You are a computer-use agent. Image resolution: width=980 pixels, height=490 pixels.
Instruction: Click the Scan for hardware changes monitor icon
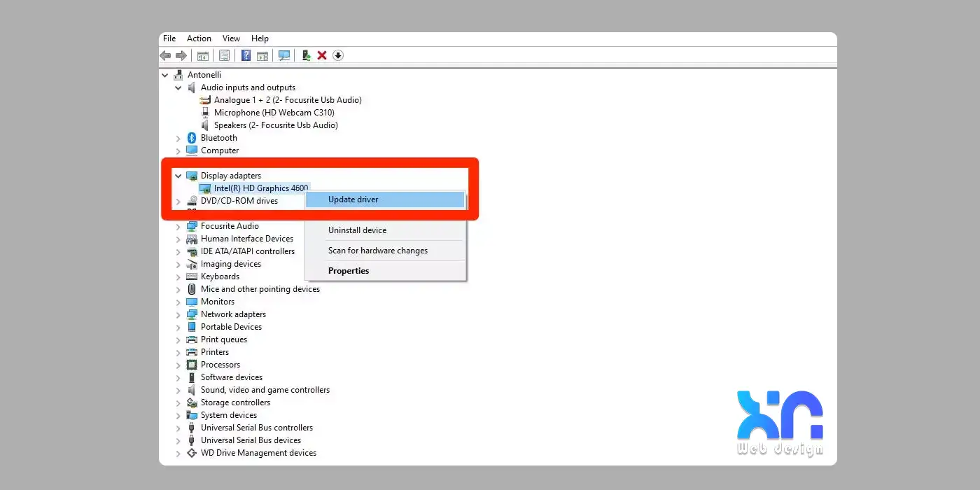coord(284,55)
